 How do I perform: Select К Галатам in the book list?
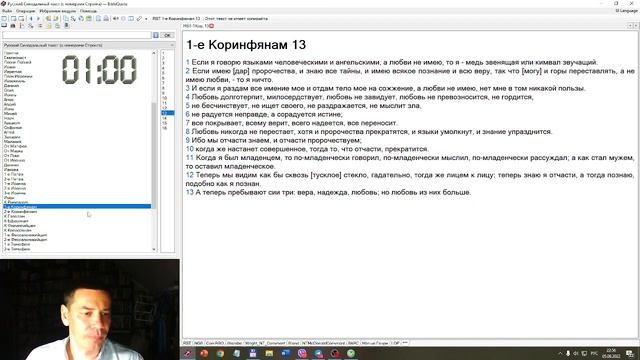coord(14,216)
